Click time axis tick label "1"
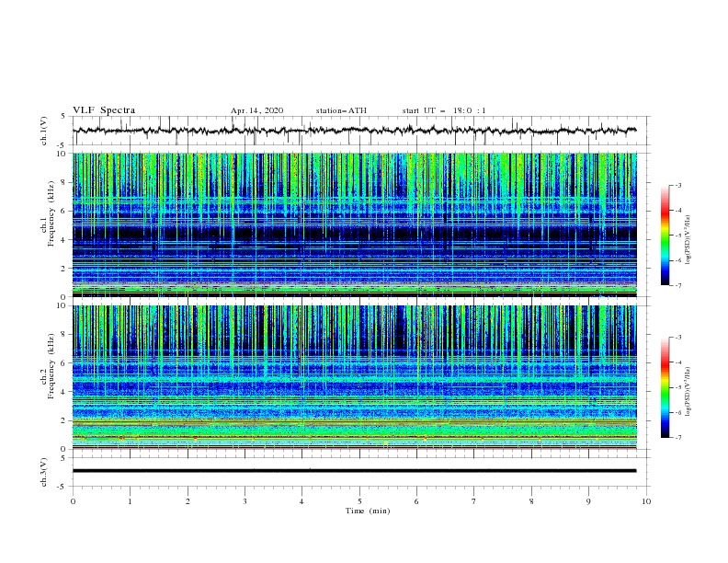This screenshot has width=728, height=563. click(130, 501)
